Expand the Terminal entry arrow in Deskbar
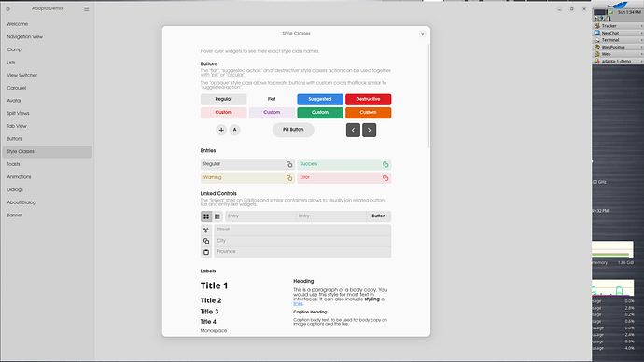 [641, 40]
